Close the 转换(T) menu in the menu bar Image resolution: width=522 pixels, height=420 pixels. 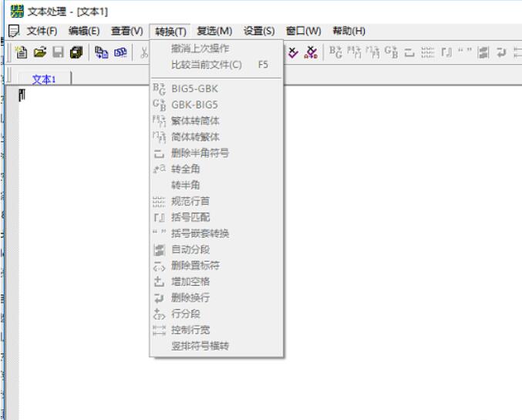point(170,32)
